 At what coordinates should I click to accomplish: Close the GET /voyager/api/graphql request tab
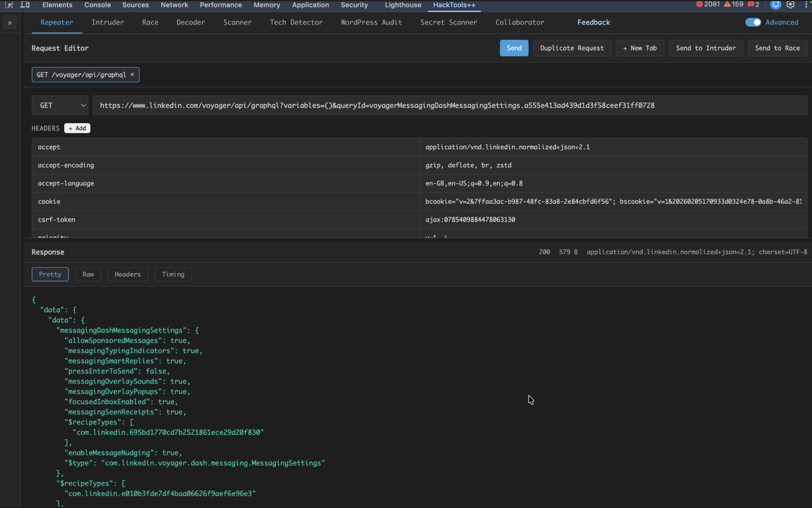(x=132, y=74)
